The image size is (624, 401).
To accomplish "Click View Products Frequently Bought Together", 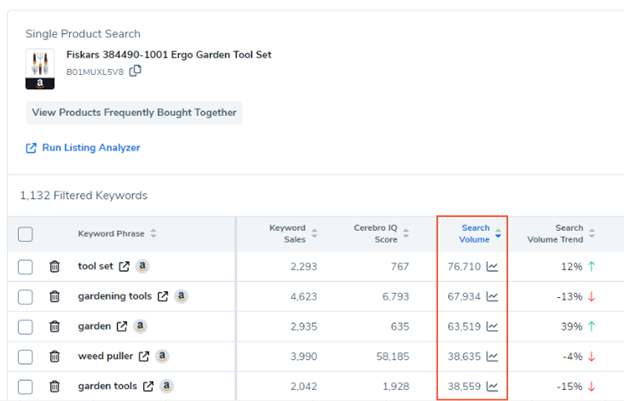I will tap(134, 113).
